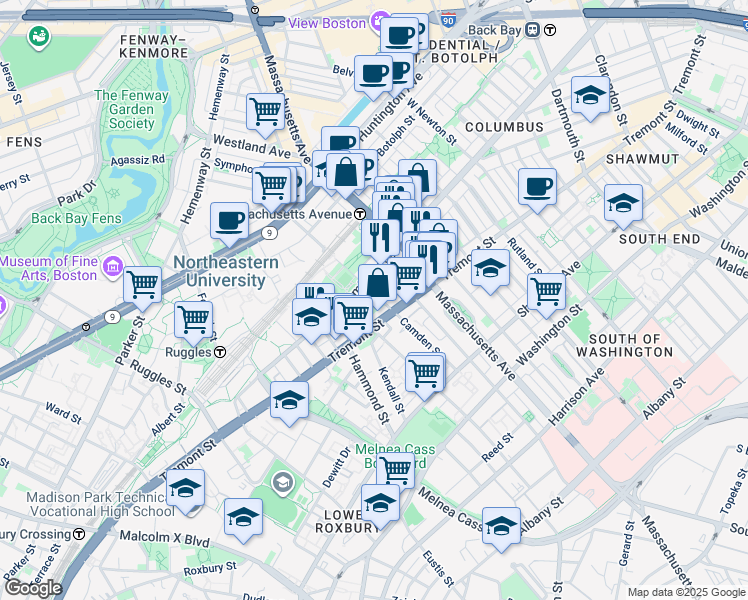Open the graduation cap marker above Malcolm X Blvd

tap(243, 519)
